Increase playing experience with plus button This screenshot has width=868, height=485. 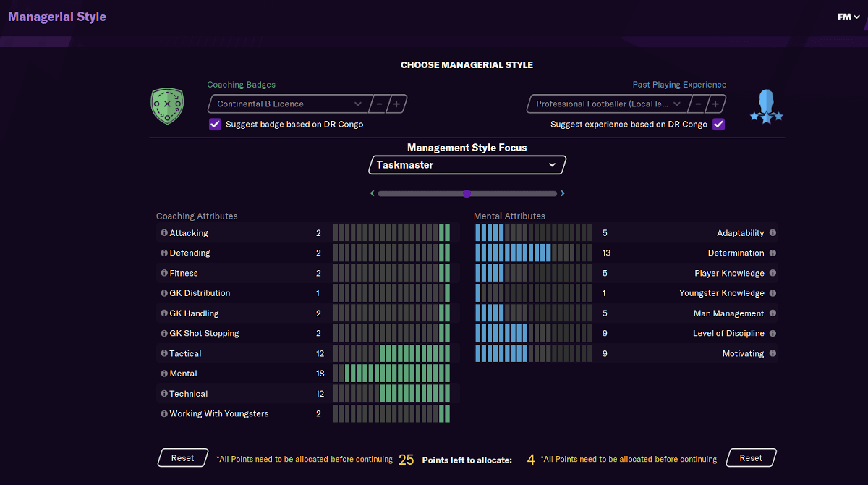tap(716, 104)
